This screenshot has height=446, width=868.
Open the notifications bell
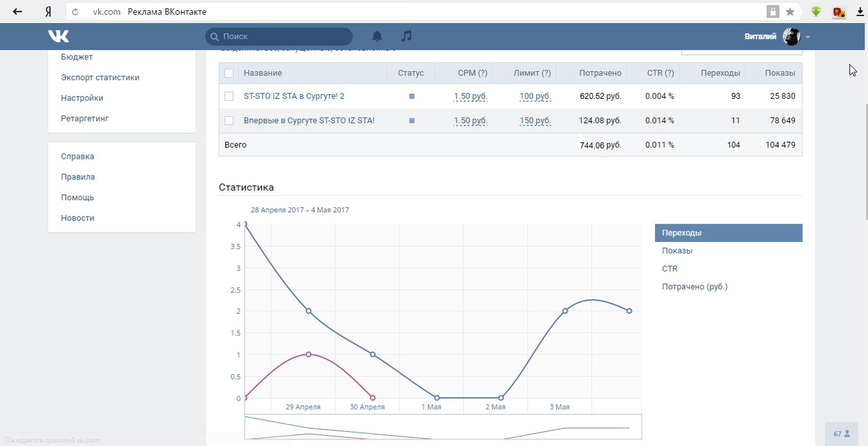point(377,37)
